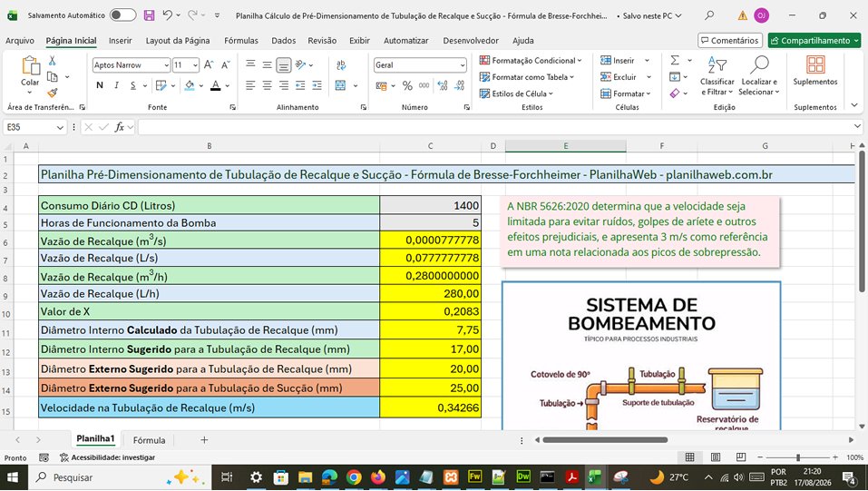Toggle the Salvamento Automático switch

coord(122,15)
